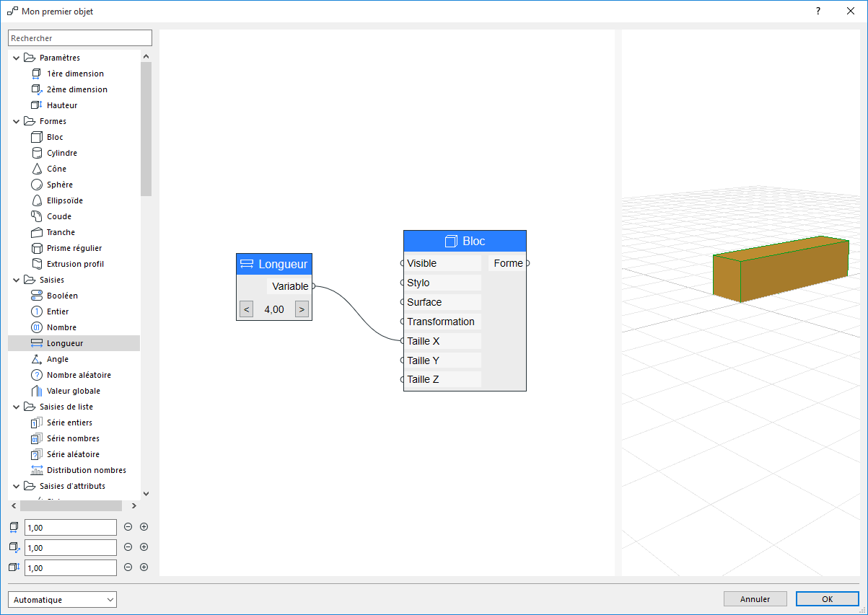Pick the Bloc shape icon in the tree
This screenshot has height=615, width=868.
pos(37,137)
